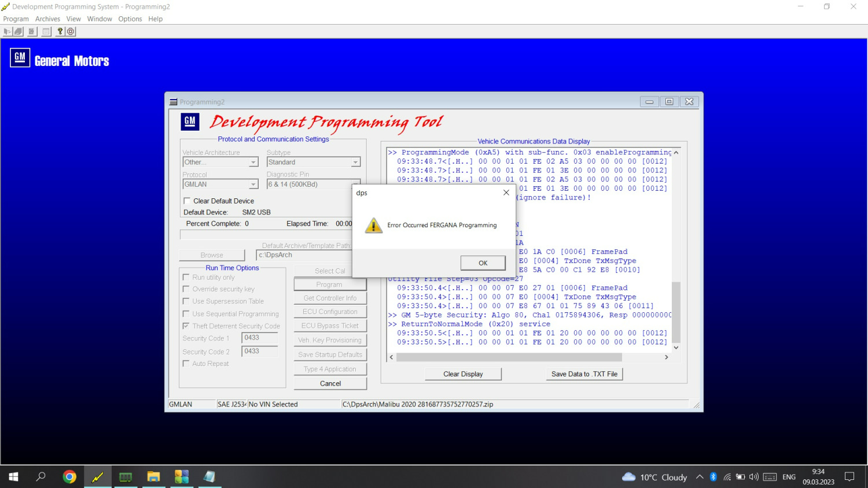Viewport: 868px width, 488px height.
Task: Toggle Clear Default Device checkbox
Action: click(x=187, y=201)
